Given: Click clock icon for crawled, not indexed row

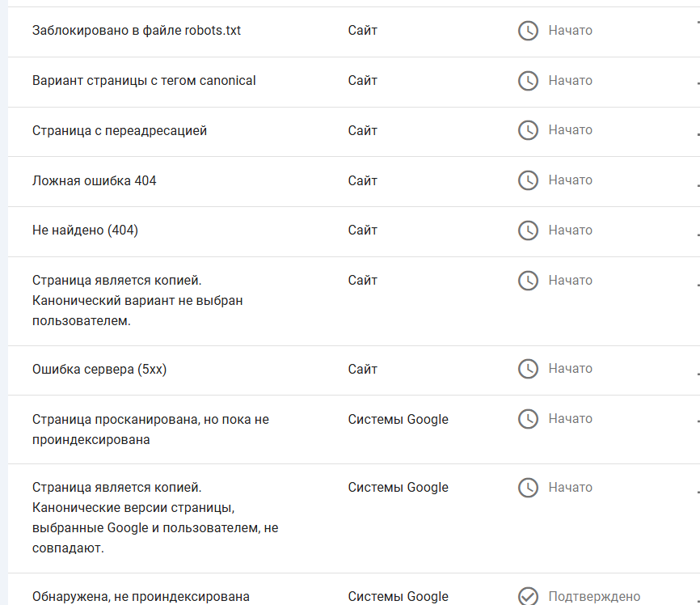Looking at the screenshot, I should 528,419.
